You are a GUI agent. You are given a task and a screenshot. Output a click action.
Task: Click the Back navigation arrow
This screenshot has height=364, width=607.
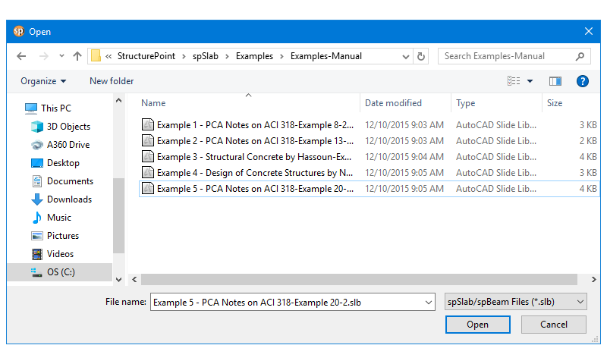(x=21, y=56)
